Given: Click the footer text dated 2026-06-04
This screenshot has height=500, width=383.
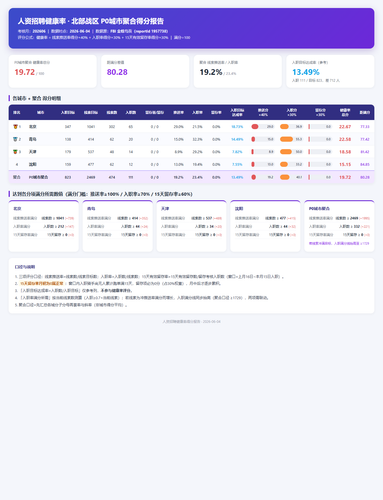Looking at the screenshot, I should coord(191,322).
